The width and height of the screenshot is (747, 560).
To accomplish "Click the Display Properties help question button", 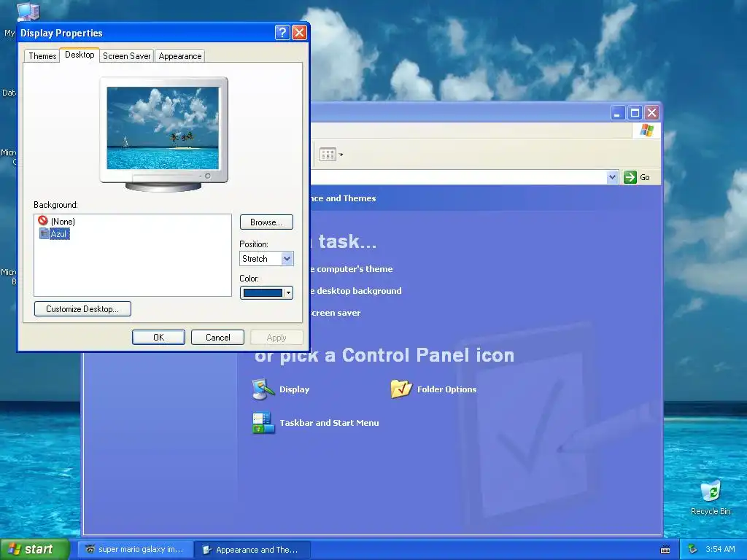I will pyautogui.click(x=282, y=32).
